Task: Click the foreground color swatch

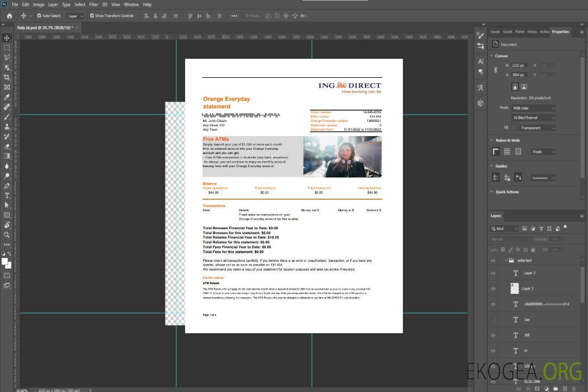Action: [5, 261]
